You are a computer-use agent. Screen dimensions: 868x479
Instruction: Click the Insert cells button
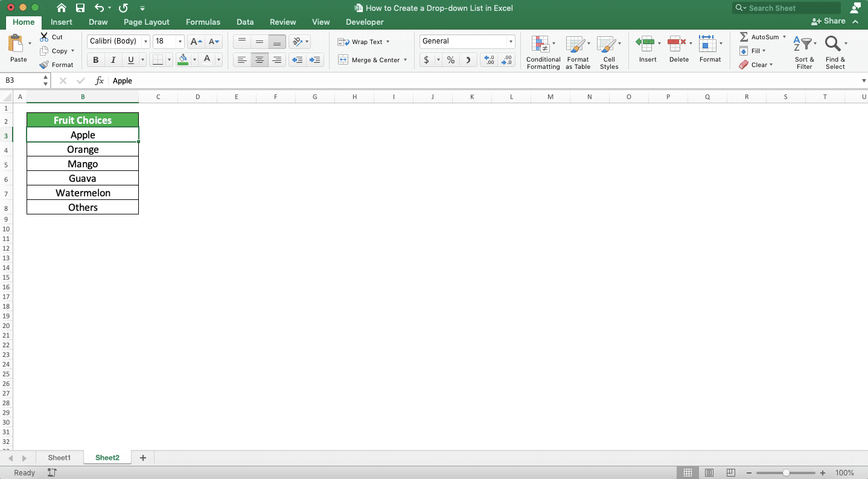coord(648,48)
